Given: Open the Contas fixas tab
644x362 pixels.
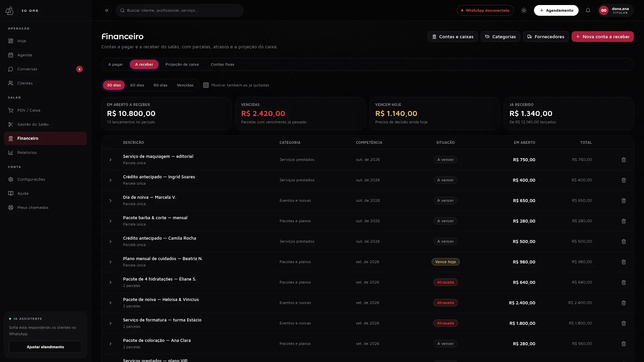Looking at the screenshot, I should click(x=222, y=64).
